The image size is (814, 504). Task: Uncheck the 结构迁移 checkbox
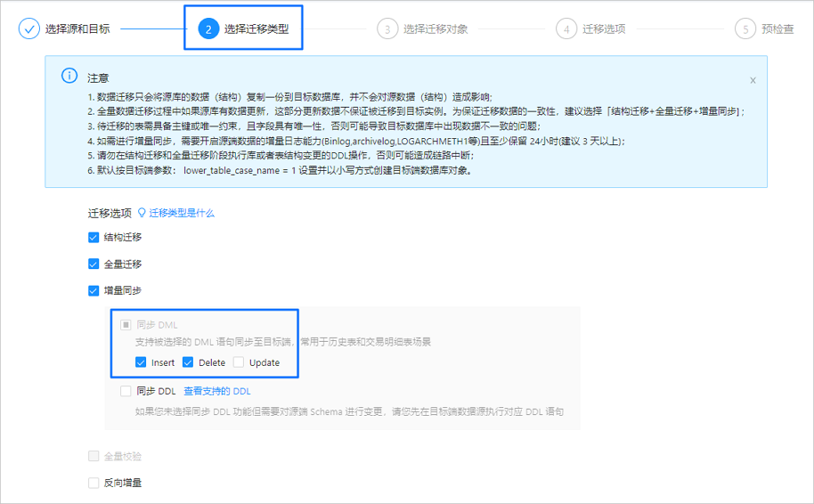(94, 237)
